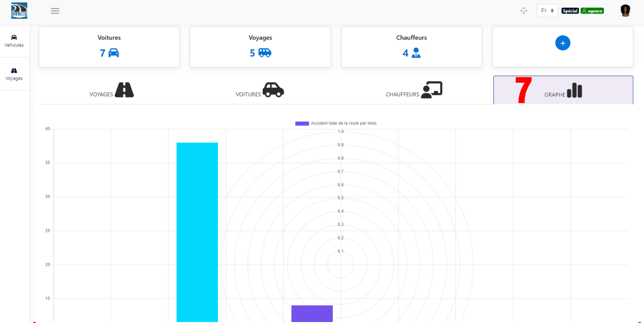The image size is (644, 323).
Task: Open the user avatar profile menu
Action: pos(625,11)
